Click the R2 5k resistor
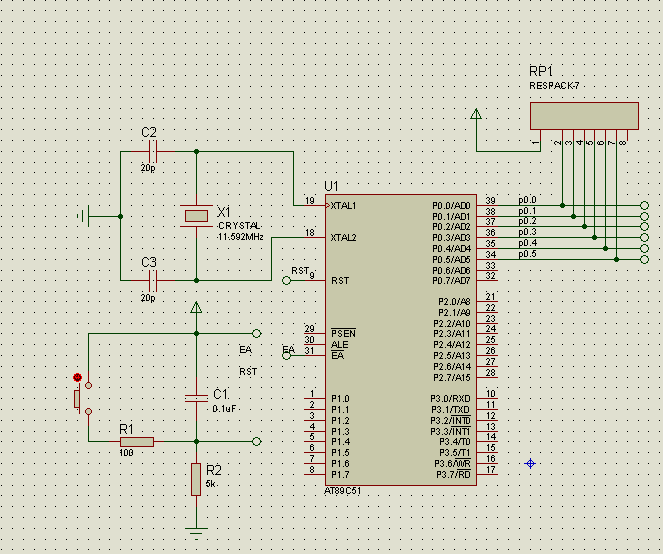Viewport: 663px width, 554px height. (196, 480)
